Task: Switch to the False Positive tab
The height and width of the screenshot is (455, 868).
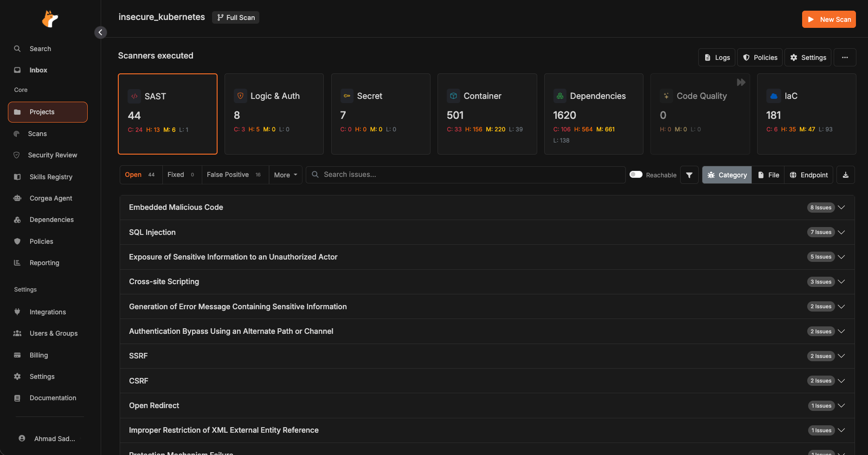Action: (235, 175)
